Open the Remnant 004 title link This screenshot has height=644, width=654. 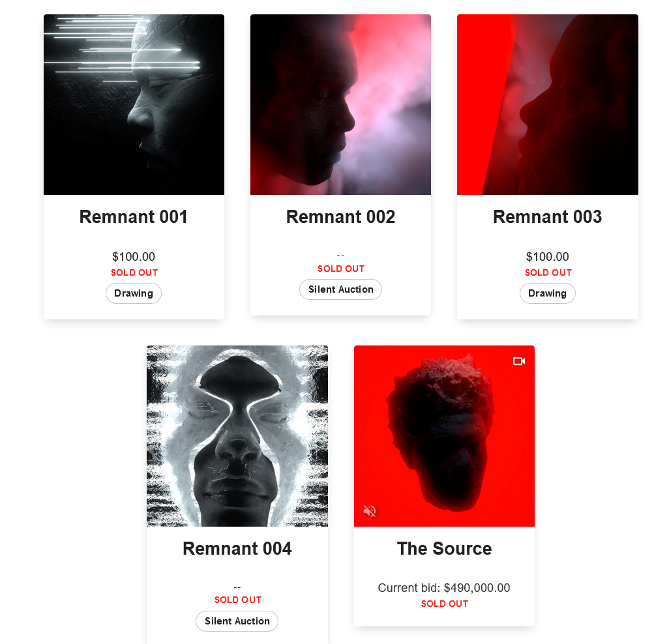tap(237, 549)
